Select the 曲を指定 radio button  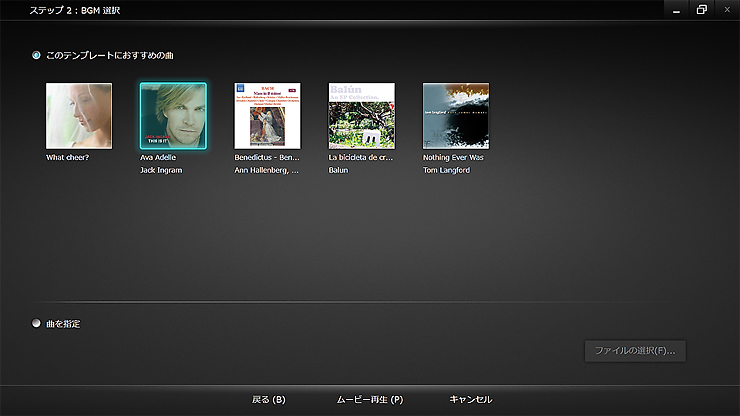click(37, 324)
